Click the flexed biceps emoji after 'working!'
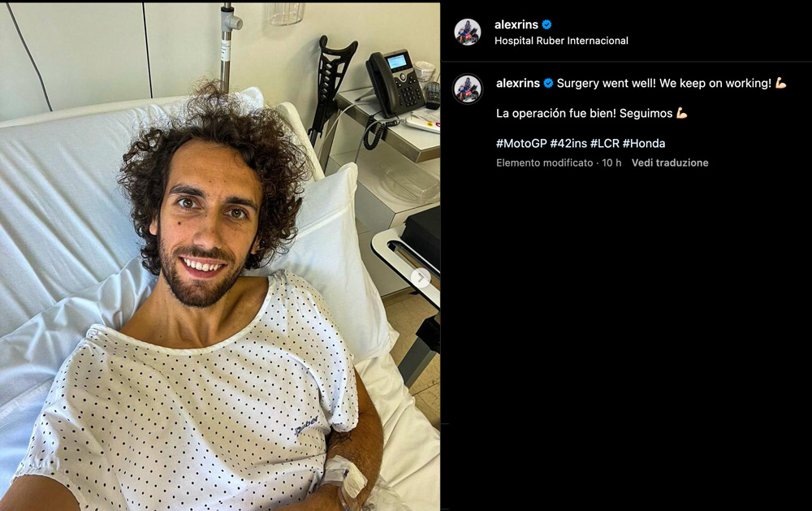Viewport: 812px width, 511px height. tap(780, 83)
